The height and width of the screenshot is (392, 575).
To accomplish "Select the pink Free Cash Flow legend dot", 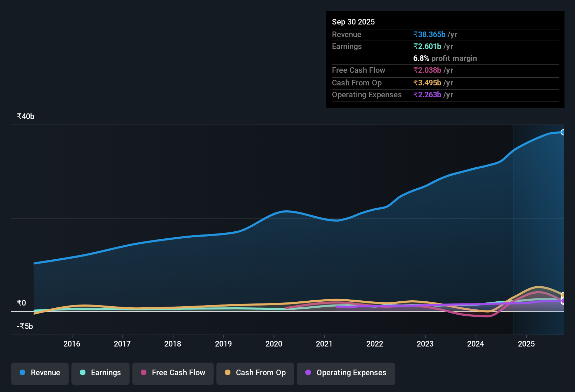I will coord(143,373).
